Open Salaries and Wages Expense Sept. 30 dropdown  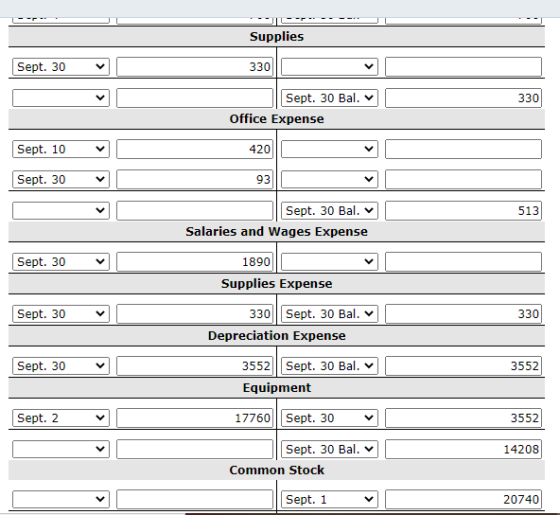61,262
